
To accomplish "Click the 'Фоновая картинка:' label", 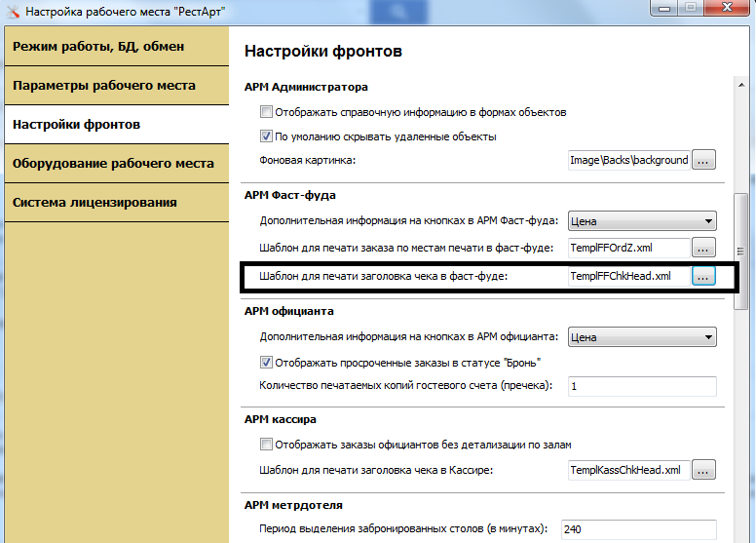I will tap(308, 160).
